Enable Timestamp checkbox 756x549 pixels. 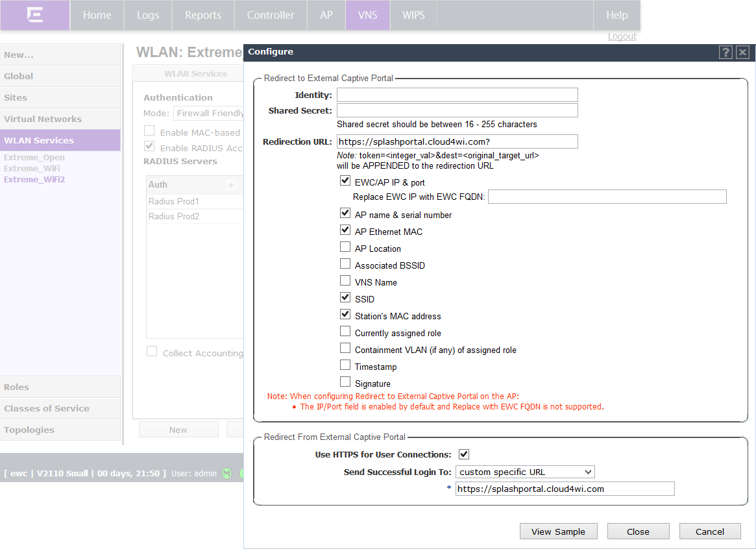[x=345, y=365]
